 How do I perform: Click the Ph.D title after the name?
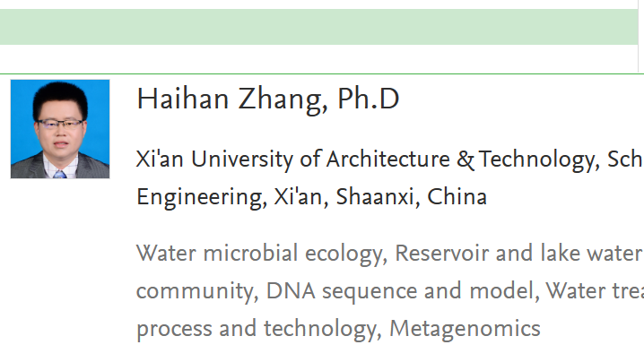[369, 99]
